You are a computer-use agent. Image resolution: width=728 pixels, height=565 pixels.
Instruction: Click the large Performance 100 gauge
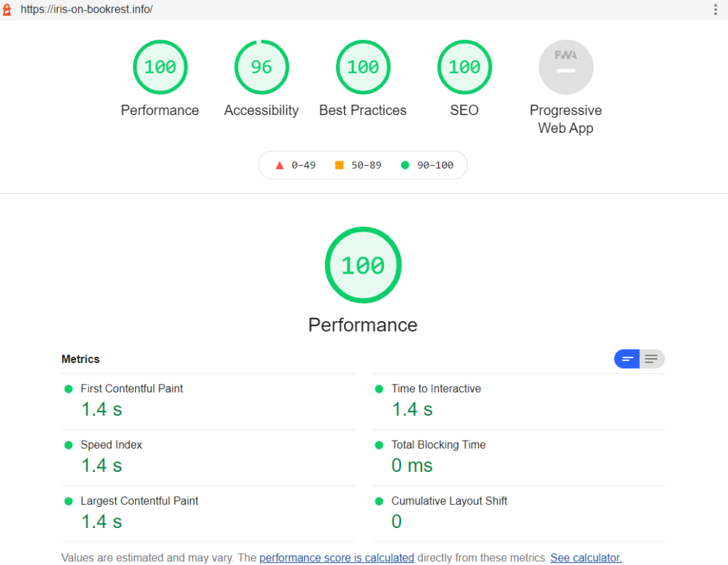363,265
